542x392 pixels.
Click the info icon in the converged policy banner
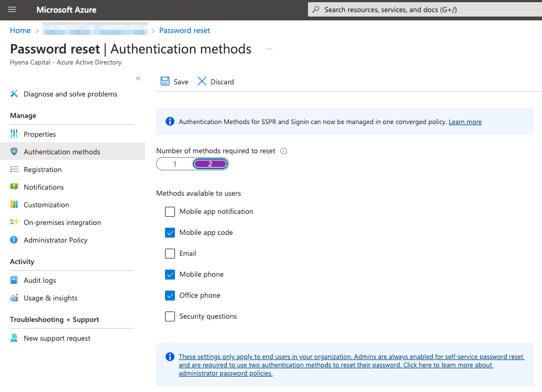170,122
